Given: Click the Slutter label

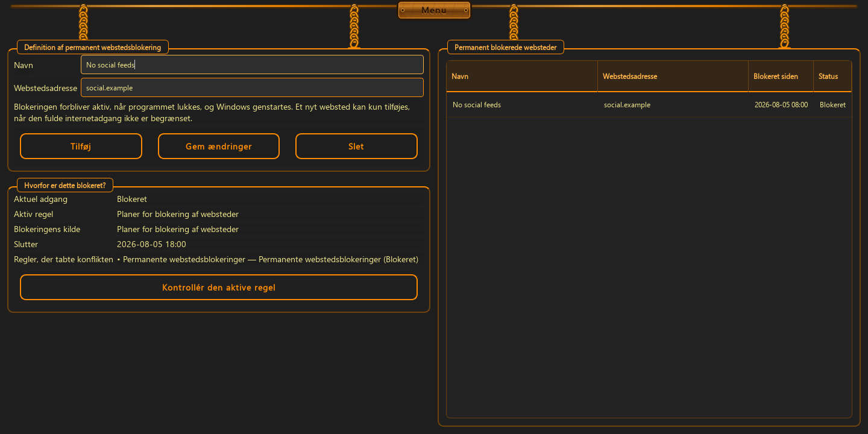Looking at the screenshot, I should 26,245.
